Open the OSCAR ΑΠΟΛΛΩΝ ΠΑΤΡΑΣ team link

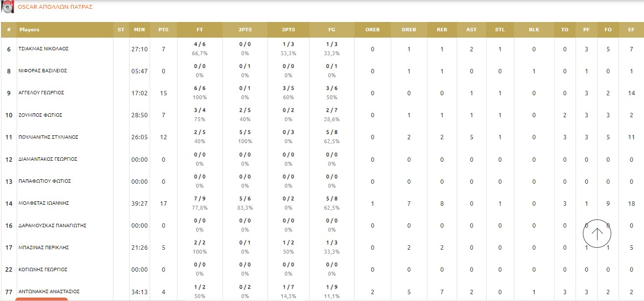(x=55, y=7)
